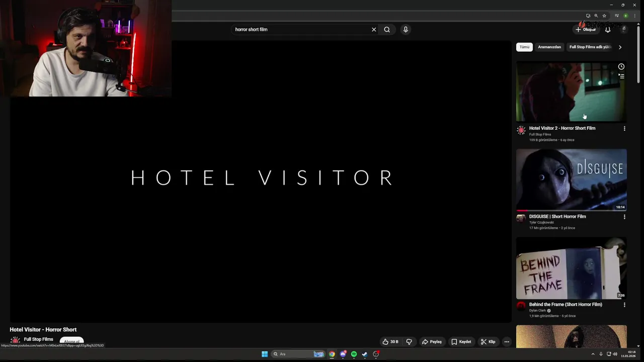644x362 pixels.
Task: Click the Full Stop Films channel name below the video
Action: click(38, 339)
